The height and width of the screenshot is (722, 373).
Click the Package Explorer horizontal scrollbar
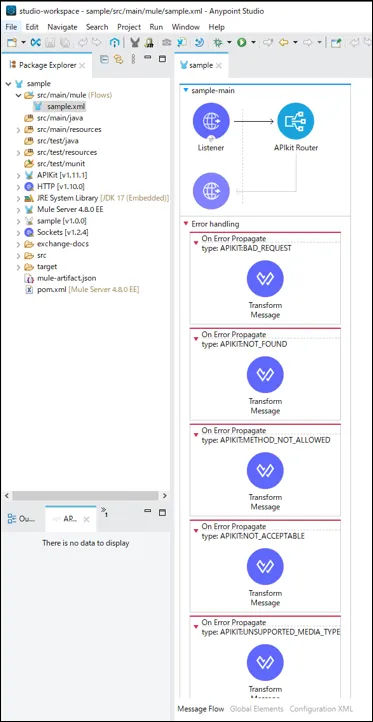point(85,495)
